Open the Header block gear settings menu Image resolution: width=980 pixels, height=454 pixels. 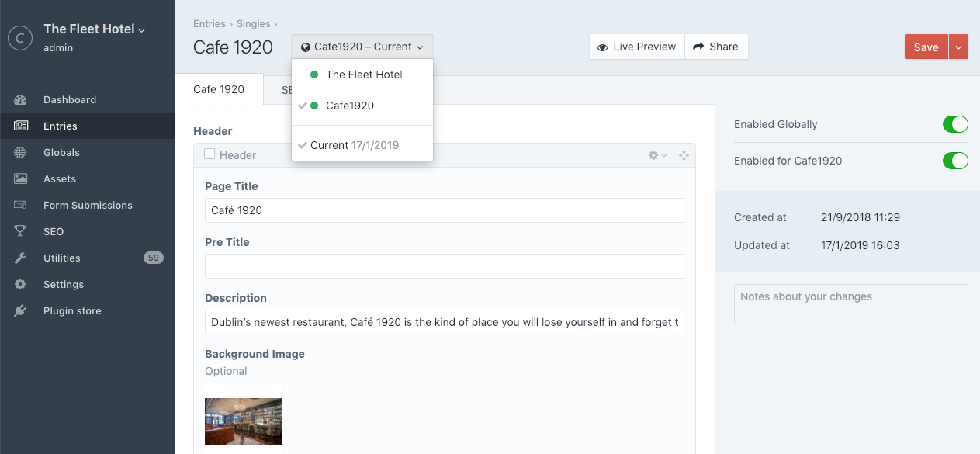pos(656,155)
